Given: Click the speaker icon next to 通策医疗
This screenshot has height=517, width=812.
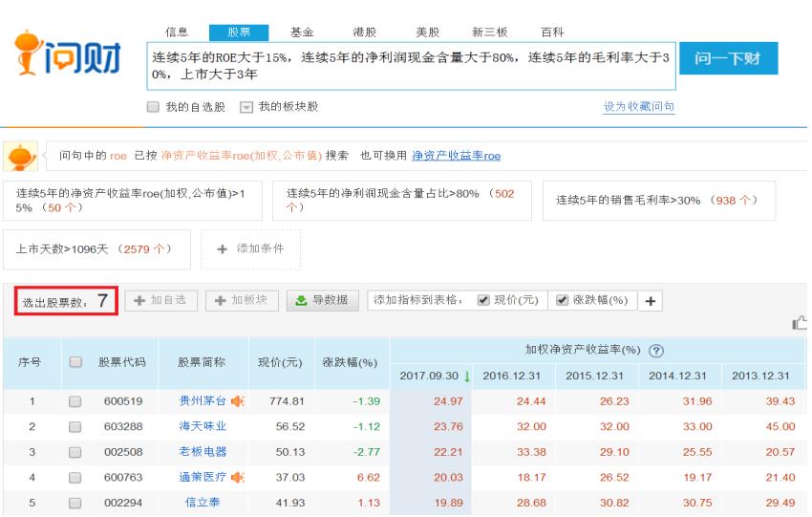Looking at the screenshot, I should tap(238, 477).
